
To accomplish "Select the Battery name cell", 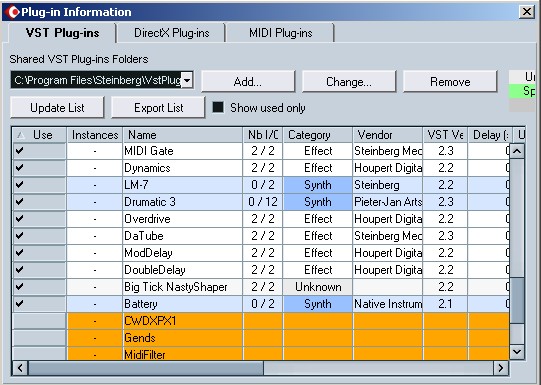I will (x=183, y=304).
